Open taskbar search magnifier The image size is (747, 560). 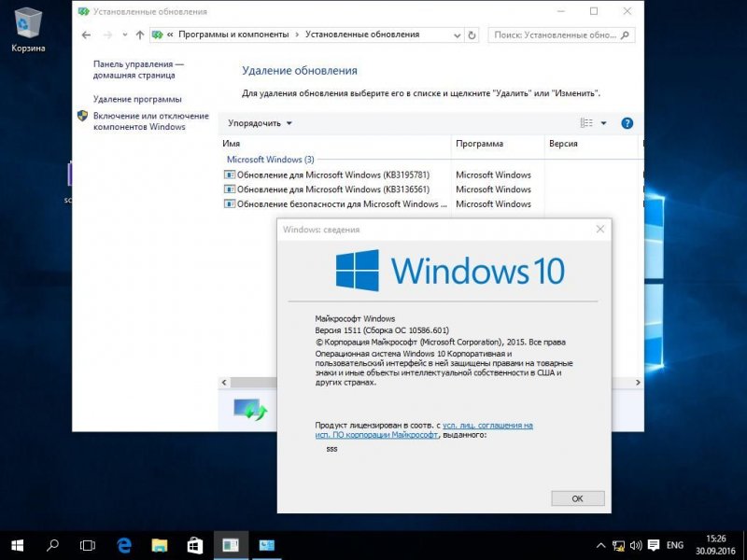52,545
